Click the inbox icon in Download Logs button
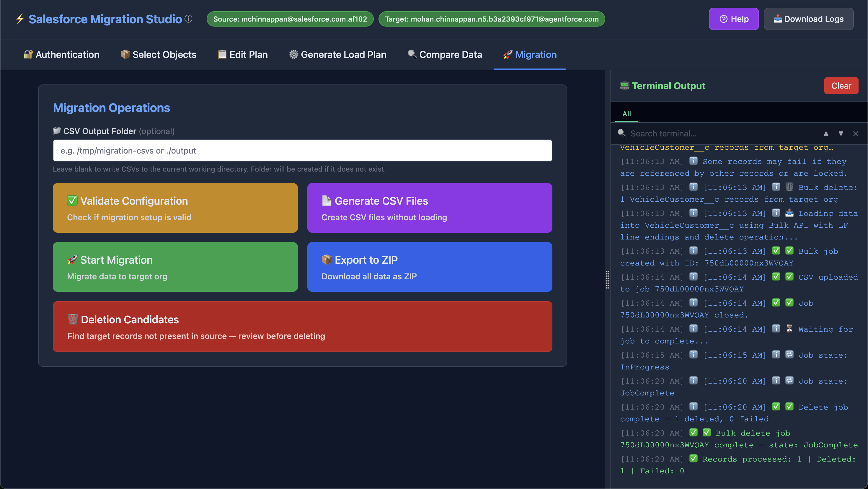This screenshot has height=489, width=868. click(x=777, y=19)
